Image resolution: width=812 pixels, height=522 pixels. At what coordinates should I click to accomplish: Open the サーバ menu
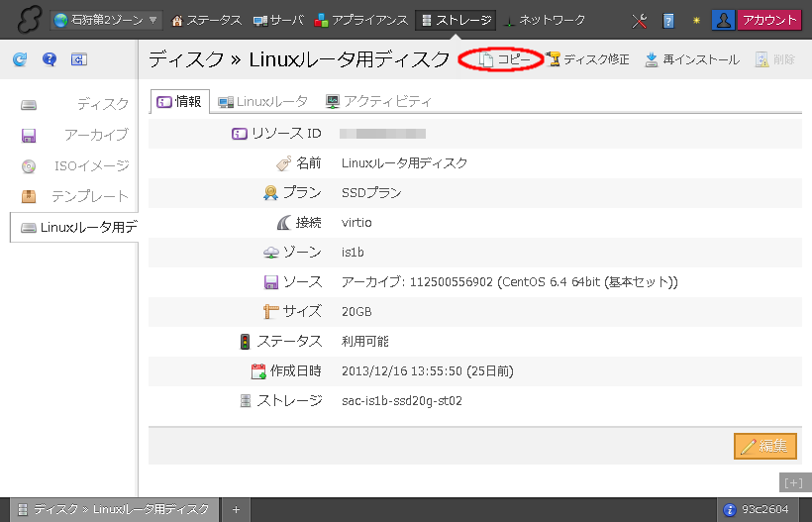click(278, 20)
